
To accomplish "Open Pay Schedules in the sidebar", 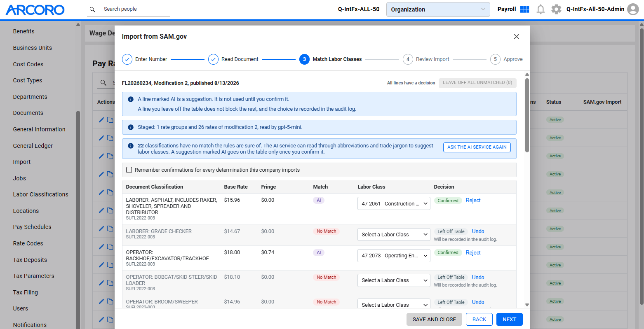I will coord(32,227).
